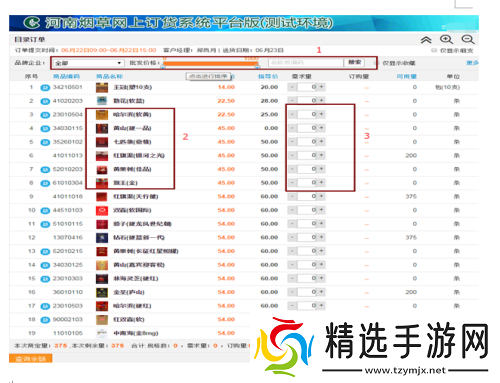Image resolution: width=500 pixels, height=383 pixels.
Task: Click the product code text 11010105
Action: coord(68,333)
